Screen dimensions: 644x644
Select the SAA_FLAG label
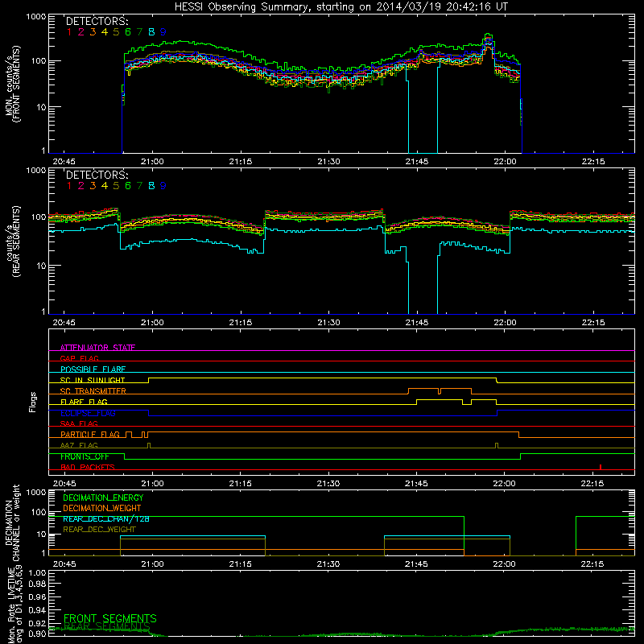(x=79, y=423)
